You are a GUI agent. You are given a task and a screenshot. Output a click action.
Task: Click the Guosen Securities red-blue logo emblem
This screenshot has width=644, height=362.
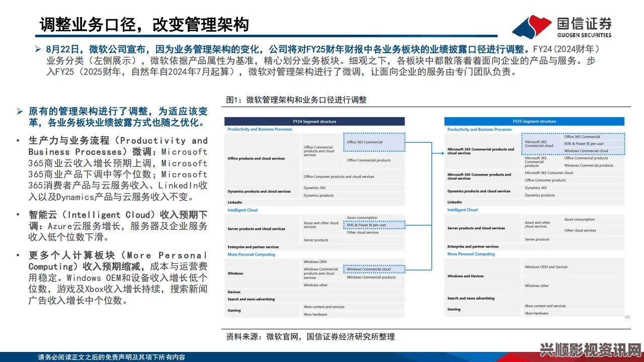click(532, 27)
